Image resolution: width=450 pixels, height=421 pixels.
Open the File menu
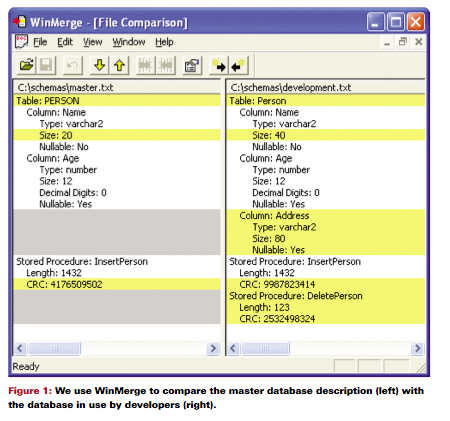[40, 42]
